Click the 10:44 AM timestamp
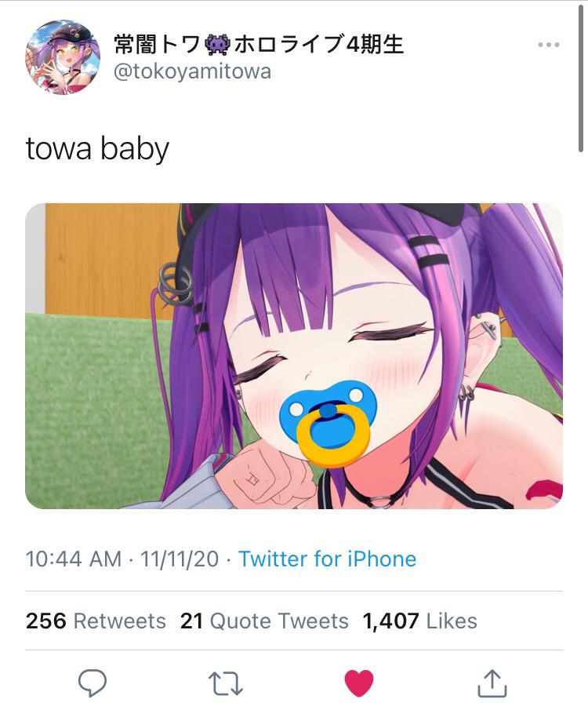Viewport: 588px width, 710px height. pyautogui.click(x=74, y=559)
